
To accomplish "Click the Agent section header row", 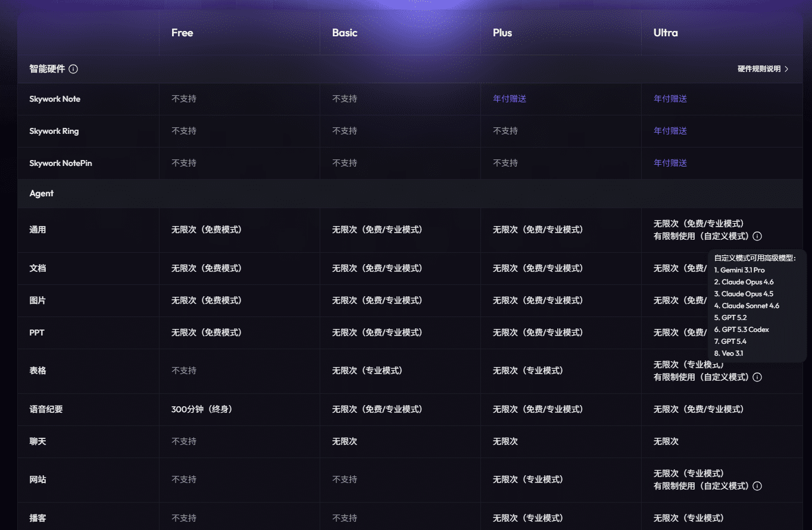I will (42, 193).
